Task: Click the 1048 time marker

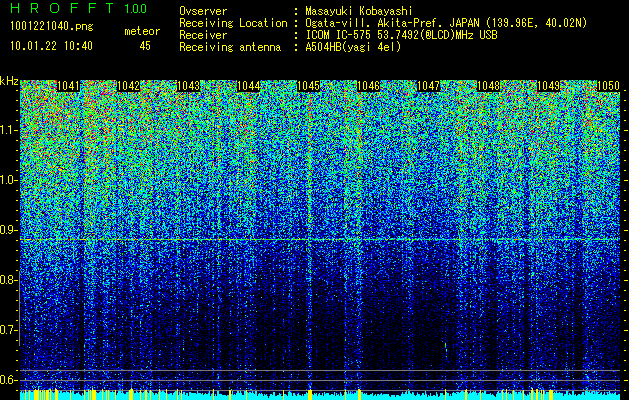Action: (489, 86)
